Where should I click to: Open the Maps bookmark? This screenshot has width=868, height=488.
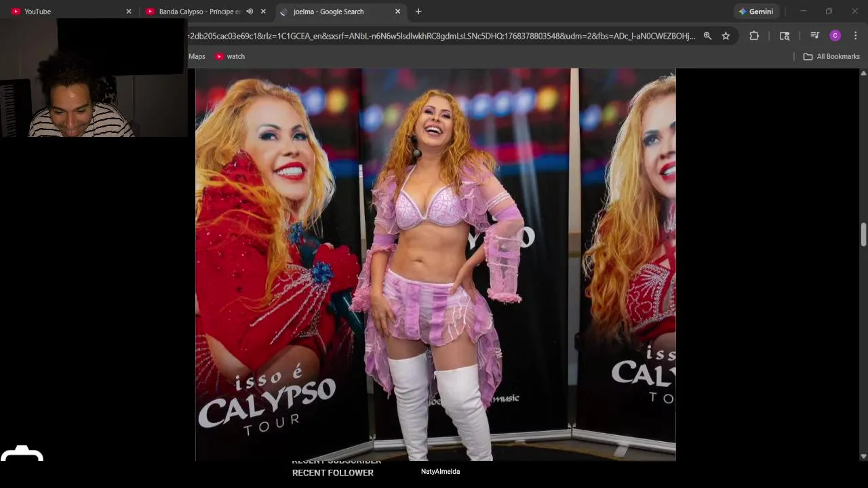point(197,56)
